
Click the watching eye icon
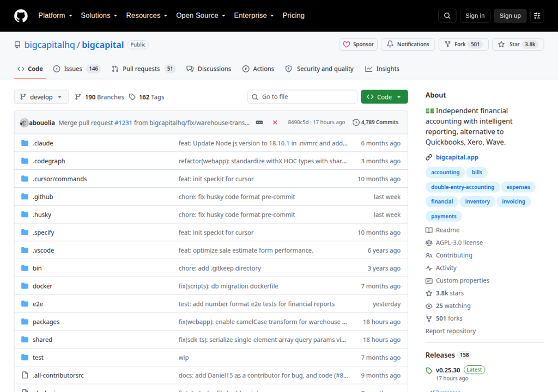pyautogui.click(x=429, y=306)
